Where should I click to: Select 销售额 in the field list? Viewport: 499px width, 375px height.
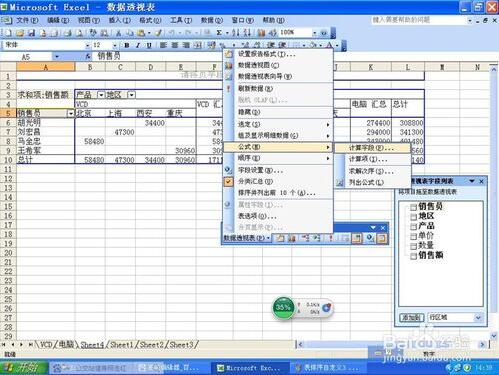coord(430,255)
